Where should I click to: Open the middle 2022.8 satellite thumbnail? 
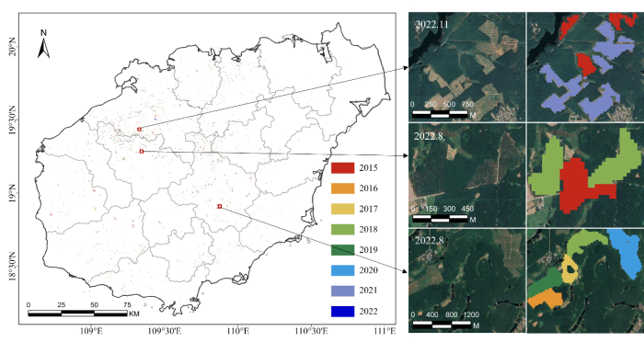pyautogui.click(x=467, y=175)
